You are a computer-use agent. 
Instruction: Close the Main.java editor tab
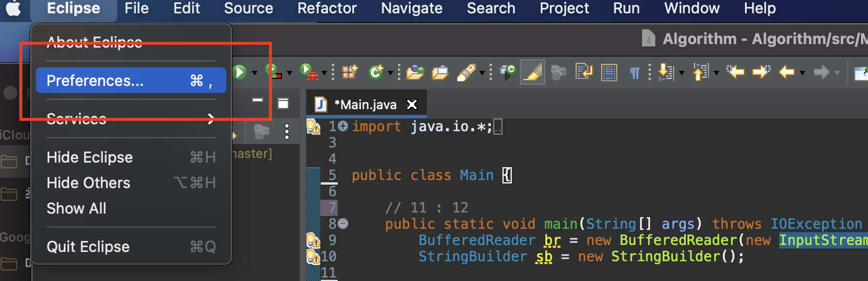411,105
